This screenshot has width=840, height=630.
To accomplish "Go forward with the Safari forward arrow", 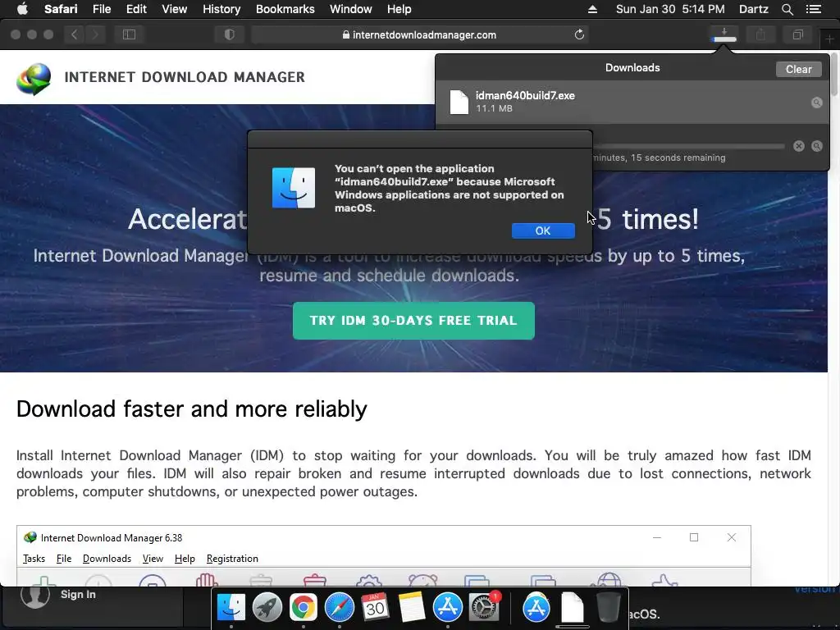I will pyautogui.click(x=95, y=34).
